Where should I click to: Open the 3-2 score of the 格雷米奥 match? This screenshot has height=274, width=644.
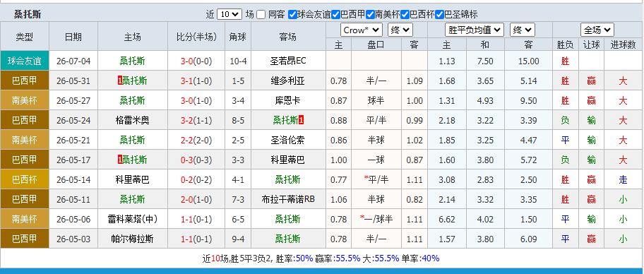pos(187,120)
